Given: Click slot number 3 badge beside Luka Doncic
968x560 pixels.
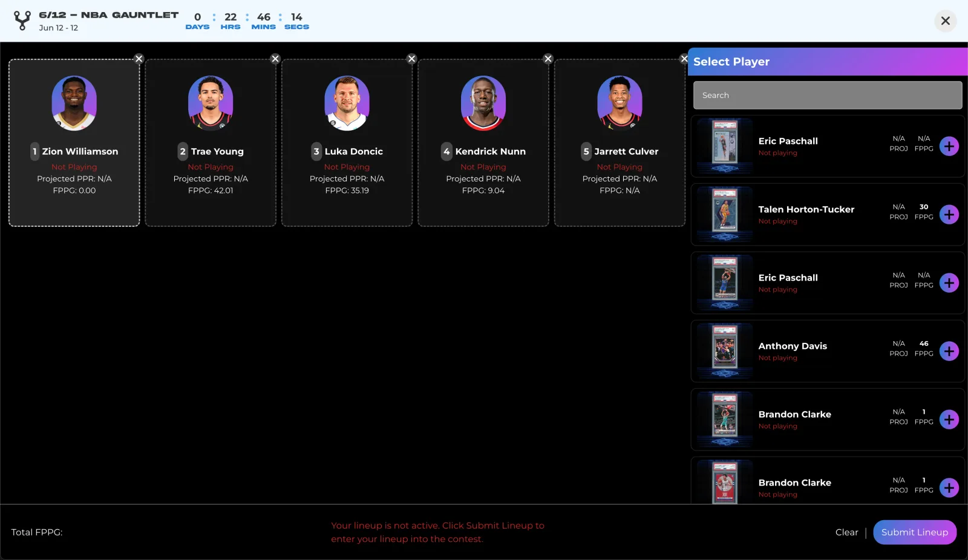Looking at the screenshot, I should click(316, 151).
